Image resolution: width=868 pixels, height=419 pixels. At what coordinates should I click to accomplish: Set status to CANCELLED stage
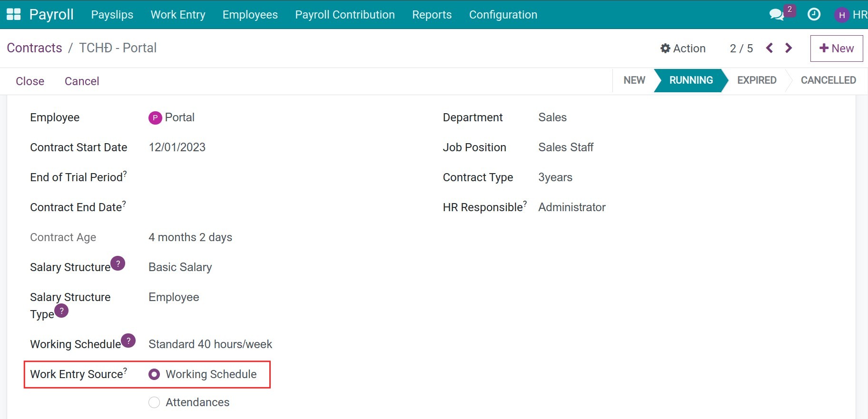(828, 80)
